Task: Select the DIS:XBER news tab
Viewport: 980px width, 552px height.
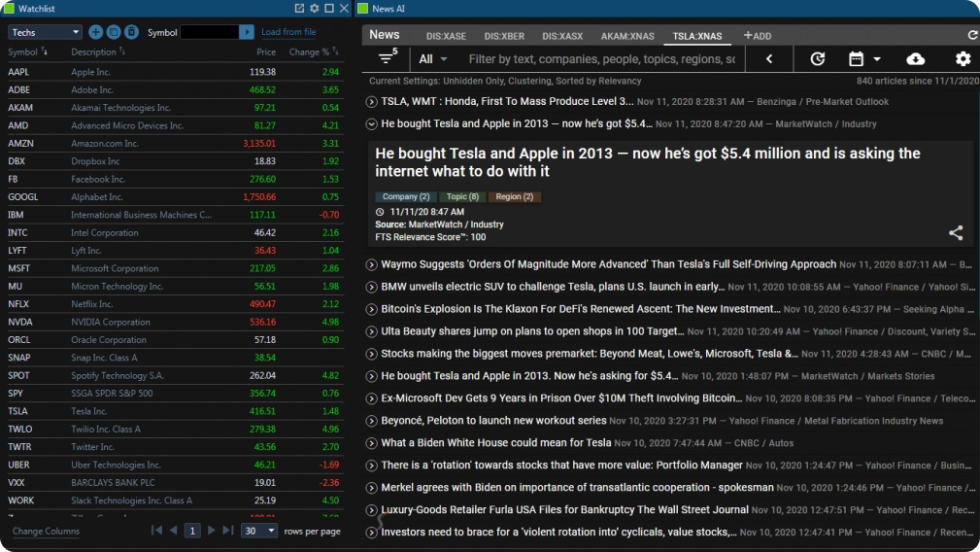Action: tap(504, 36)
